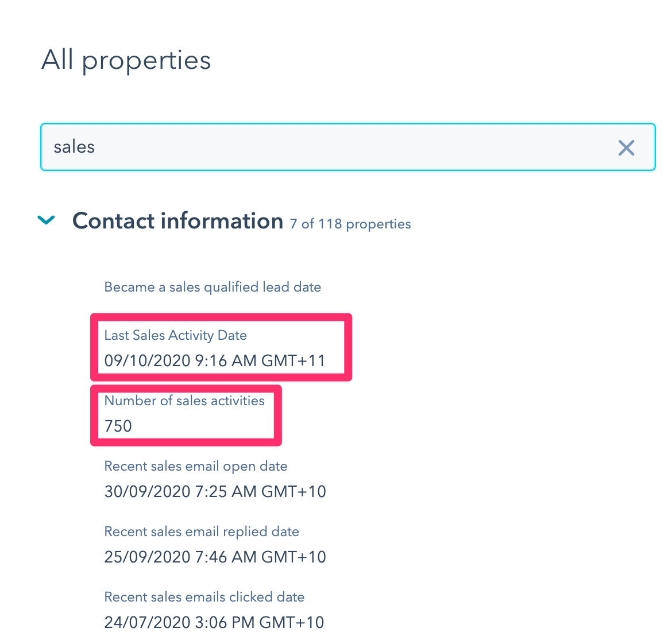Open the Recent sales emails clicked date property
Viewport: 672px width, 644px height.
point(204,597)
